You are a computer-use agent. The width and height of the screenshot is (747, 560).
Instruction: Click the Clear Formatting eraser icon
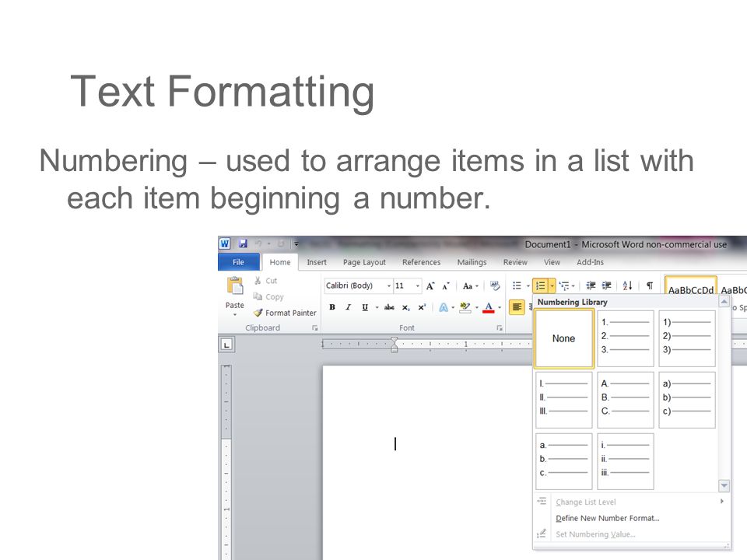pyautogui.click(x=495, y=285)
